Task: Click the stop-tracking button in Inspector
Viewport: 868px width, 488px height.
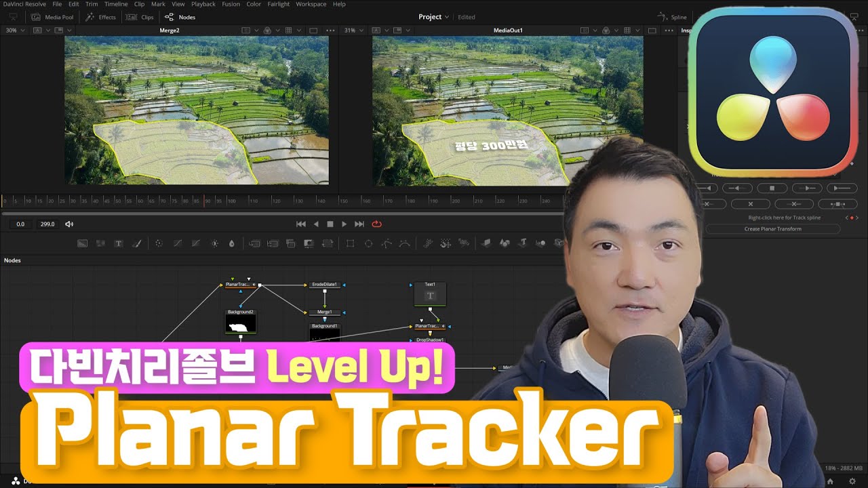Action: point(772,188)
